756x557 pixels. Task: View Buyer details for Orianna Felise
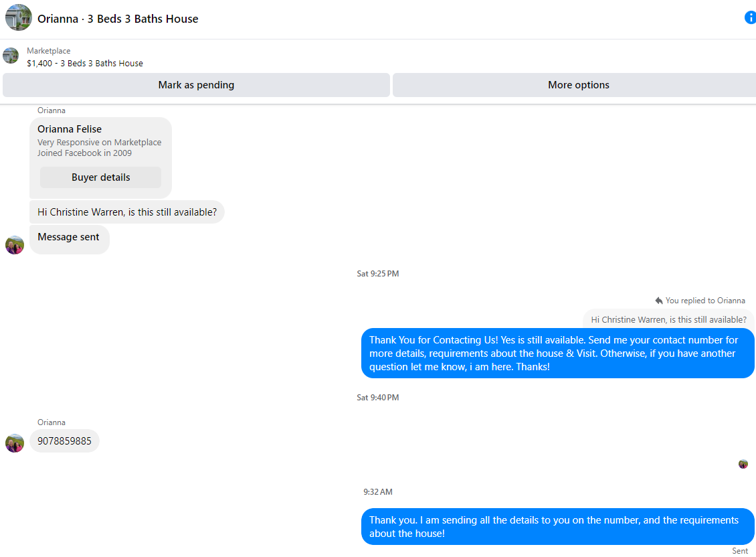(x=101, y=177)
